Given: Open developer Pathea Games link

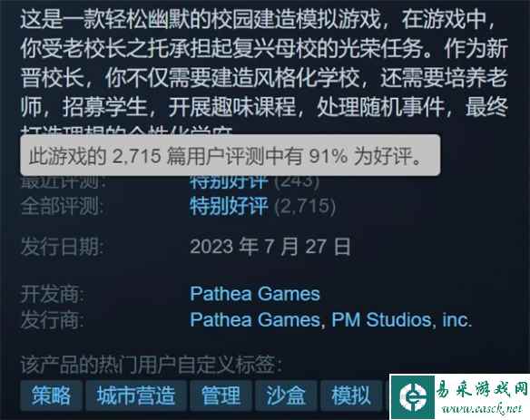Looking at the screenshot, I should [x=255, y=294].
